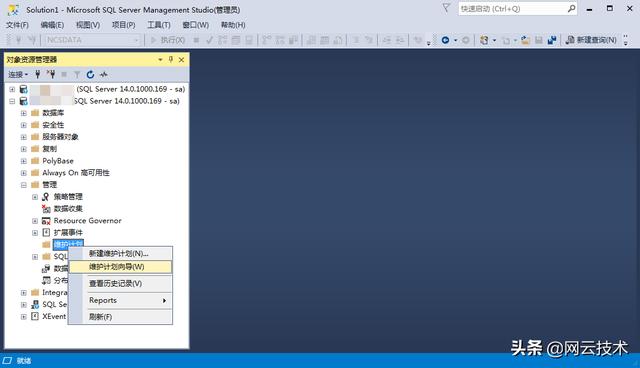Image resolution: width=640 pixels, height=368 pixels.
Task: Choose 查看历史记录(V) from context menu
Action: coord(120,284)
